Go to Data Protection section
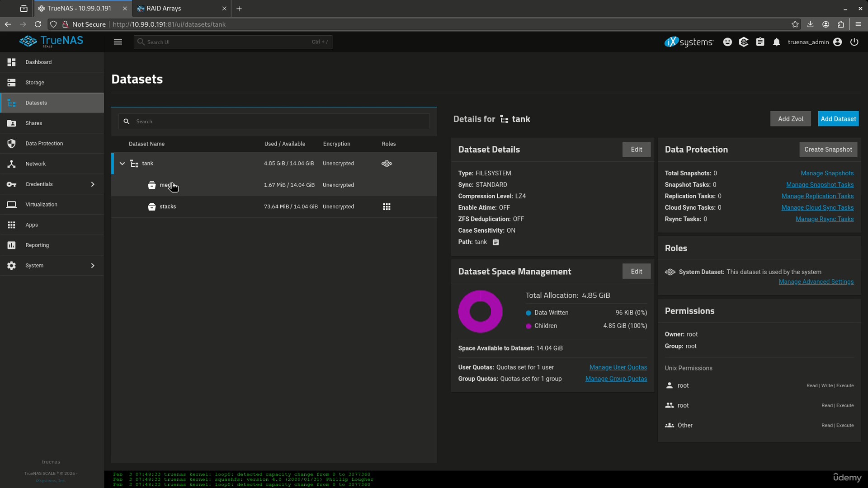The image size is (868, 488). (x=52, y=143)
